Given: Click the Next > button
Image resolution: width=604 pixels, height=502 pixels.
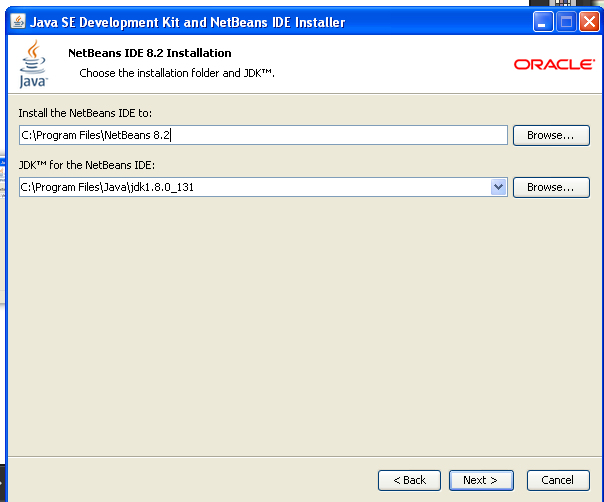Looking at the screenshot, I should coord(481,480).
